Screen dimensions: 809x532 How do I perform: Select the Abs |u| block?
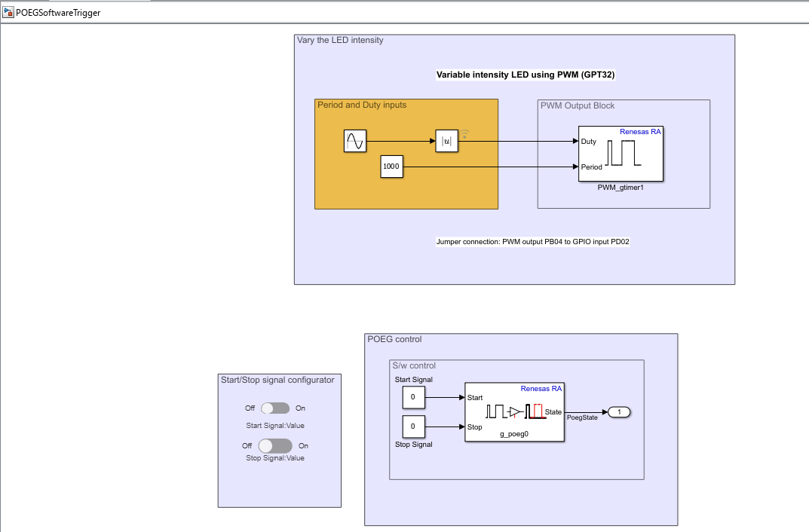click(x=446, y=141)
